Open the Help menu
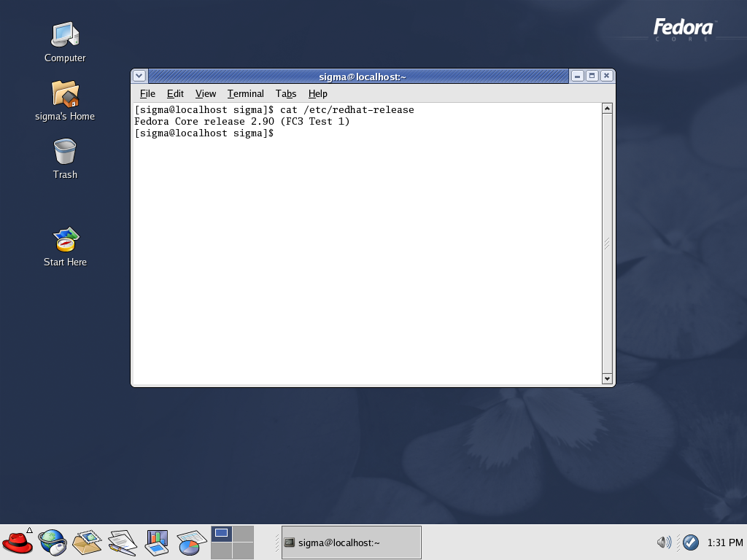This screenshot has height=560, width=747. pos(318,94)
